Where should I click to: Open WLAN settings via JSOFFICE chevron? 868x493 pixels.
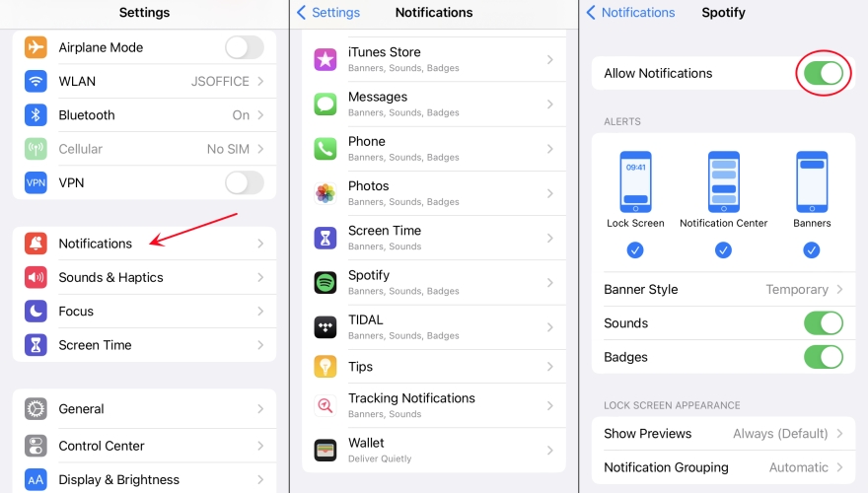(260, 81)
